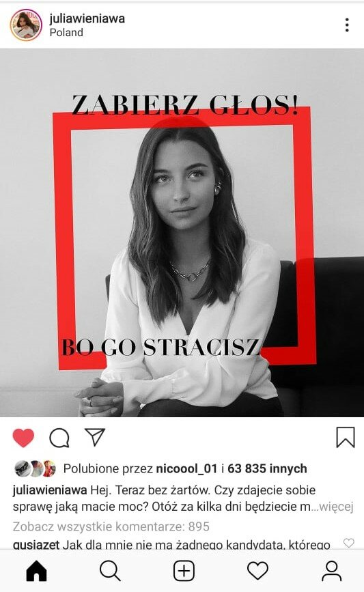
Task: Create new post with plus icon
Action: (x=184, y=570)
